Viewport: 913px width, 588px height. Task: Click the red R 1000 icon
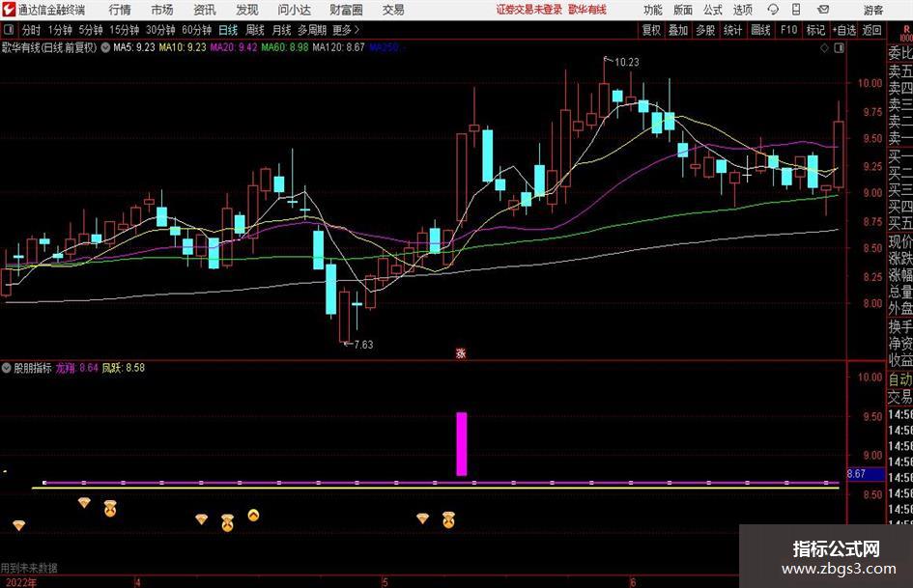(x=906, y=33)
